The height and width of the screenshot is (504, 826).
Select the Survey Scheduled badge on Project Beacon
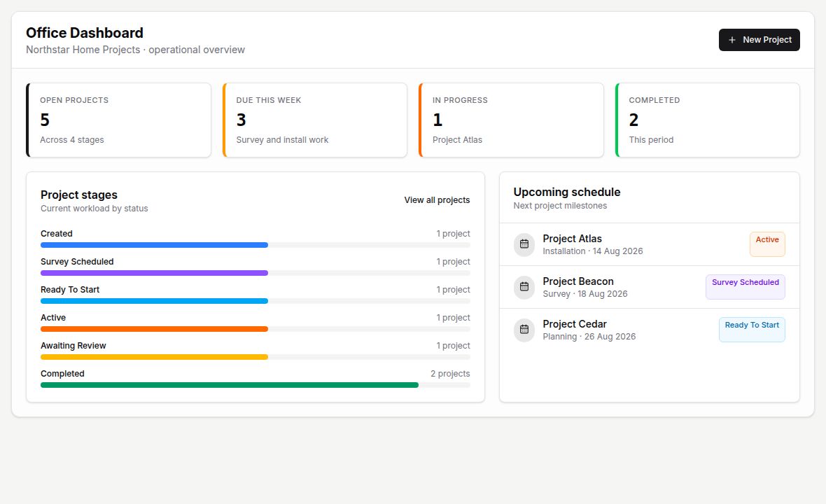[x=745, y=287]
